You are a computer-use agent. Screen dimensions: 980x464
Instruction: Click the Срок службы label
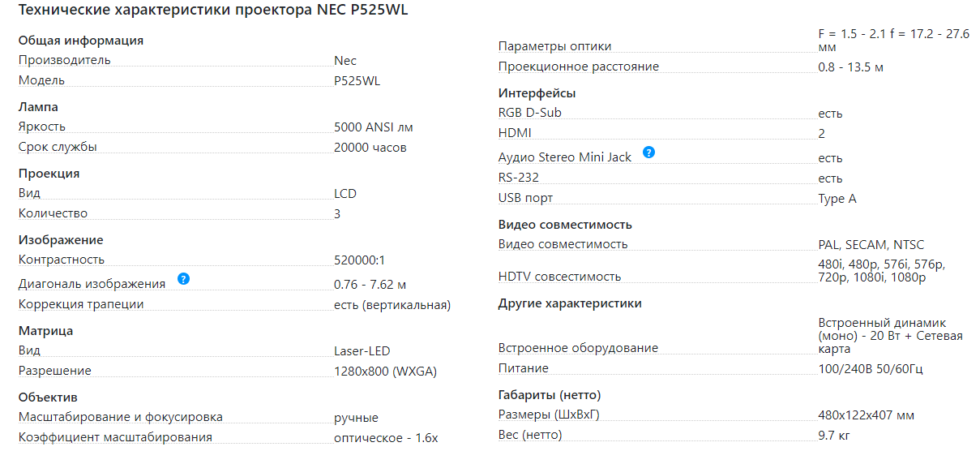point(58,148)
